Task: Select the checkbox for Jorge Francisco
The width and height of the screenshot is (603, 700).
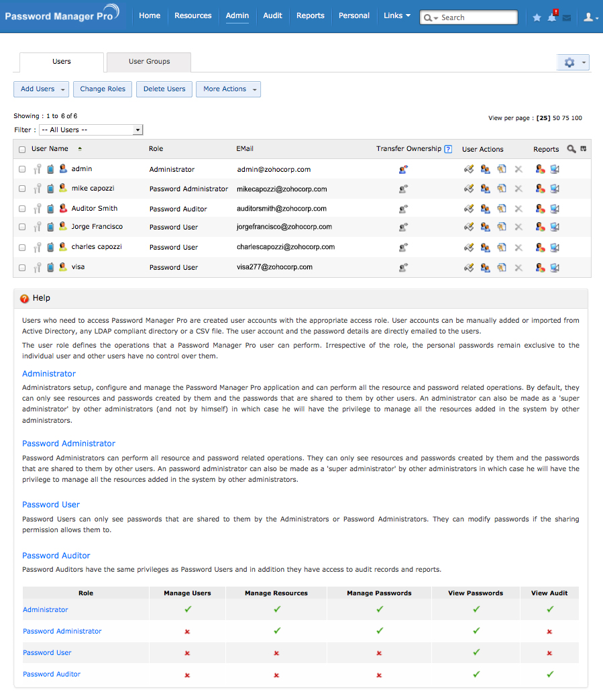Action: (x=22, y=227)
